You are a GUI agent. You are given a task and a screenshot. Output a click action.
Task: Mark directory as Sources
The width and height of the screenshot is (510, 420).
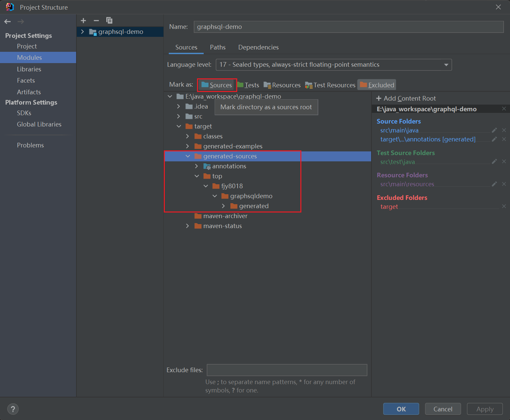click(x=217, y=85)
